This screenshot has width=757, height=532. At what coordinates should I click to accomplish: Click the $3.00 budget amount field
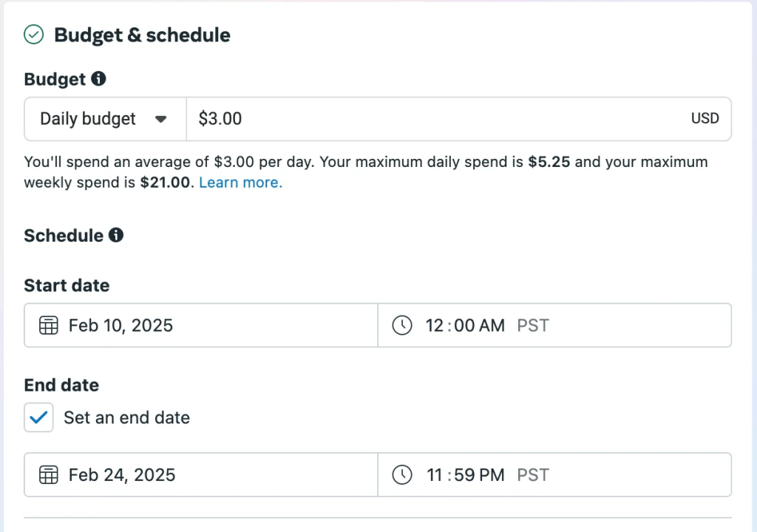point(444,119)
